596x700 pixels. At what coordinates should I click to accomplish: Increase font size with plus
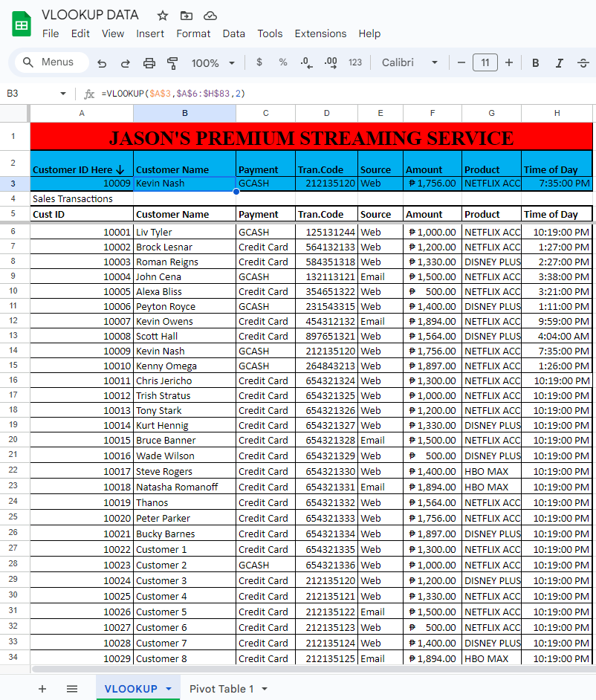[x=509, y=62]
